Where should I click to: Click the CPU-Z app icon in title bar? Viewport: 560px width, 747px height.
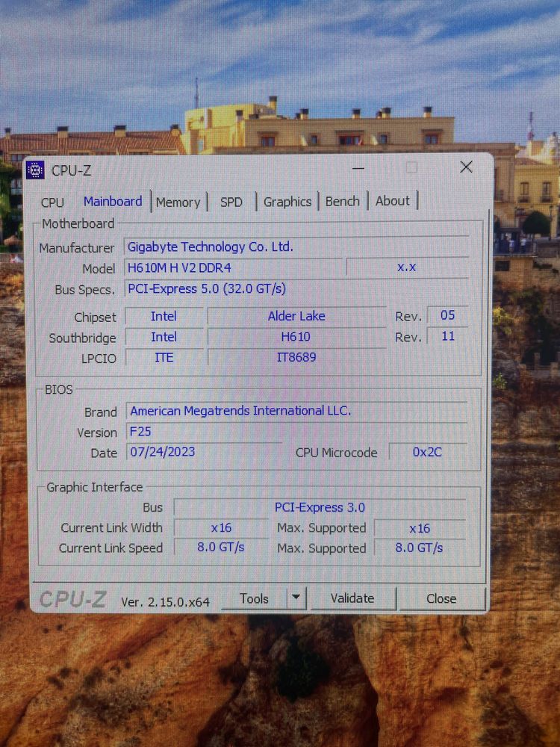[x=35, y=170]
